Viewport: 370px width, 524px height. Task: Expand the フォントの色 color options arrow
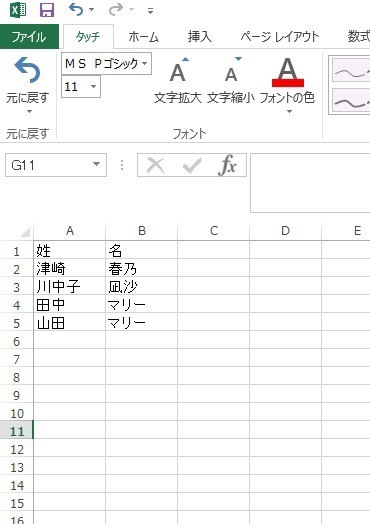pyautogui.click(x=289, y=111)
